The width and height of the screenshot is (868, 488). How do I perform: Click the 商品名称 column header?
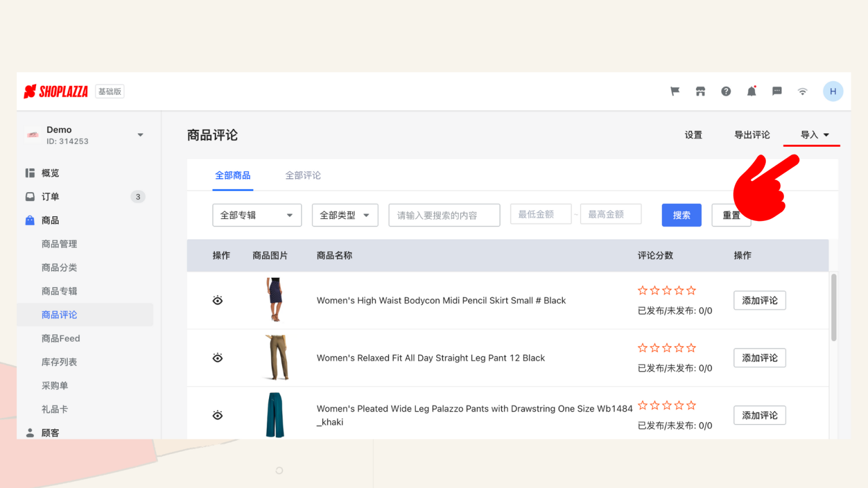(x=335, y=255)
